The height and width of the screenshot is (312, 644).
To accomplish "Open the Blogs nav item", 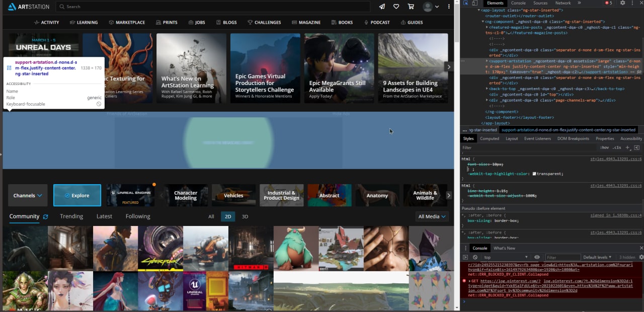I will point(226,22).
